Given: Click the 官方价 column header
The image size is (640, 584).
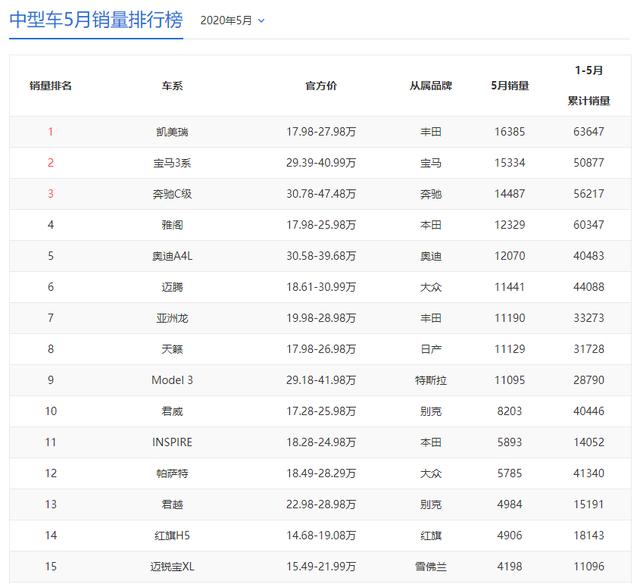Looking at the screenshot, I should pyautogui.click(x=321, y=86).
